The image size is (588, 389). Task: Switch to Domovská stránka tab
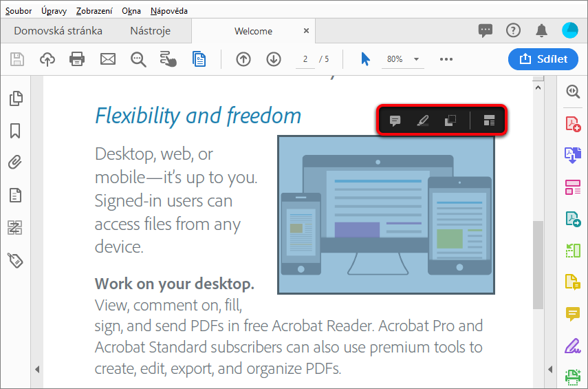click(x=58, y=31)
